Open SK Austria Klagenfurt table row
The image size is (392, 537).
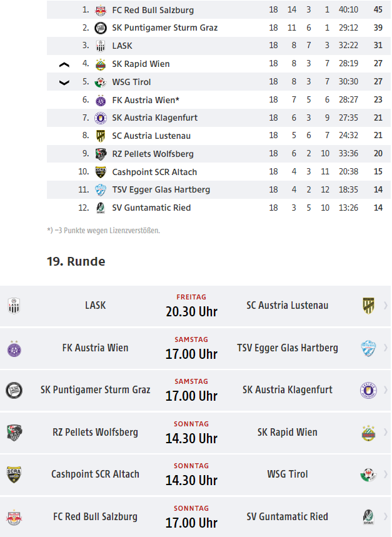[x=219, y=118]
